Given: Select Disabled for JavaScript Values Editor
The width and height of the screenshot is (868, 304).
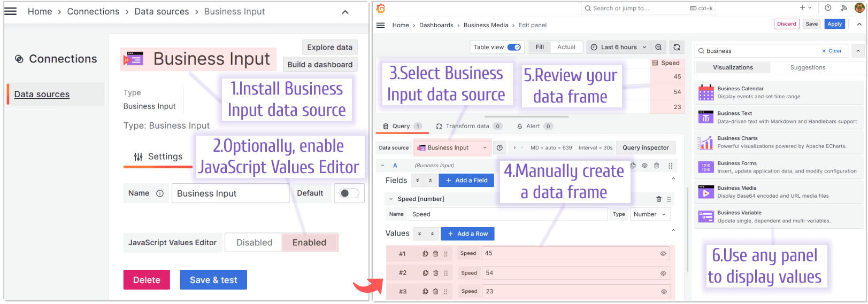Looking at the screenshot, I should (254, 243).
